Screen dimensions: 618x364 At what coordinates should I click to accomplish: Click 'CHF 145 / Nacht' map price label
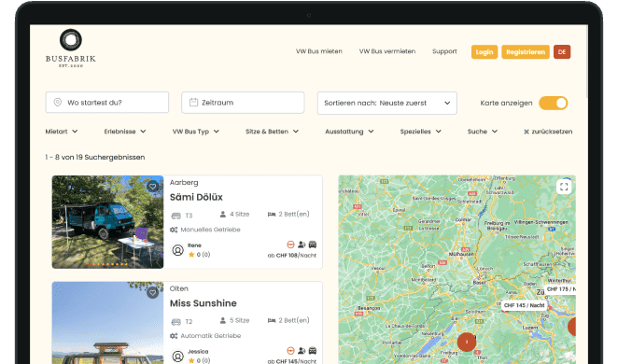[x=525, y=305]
